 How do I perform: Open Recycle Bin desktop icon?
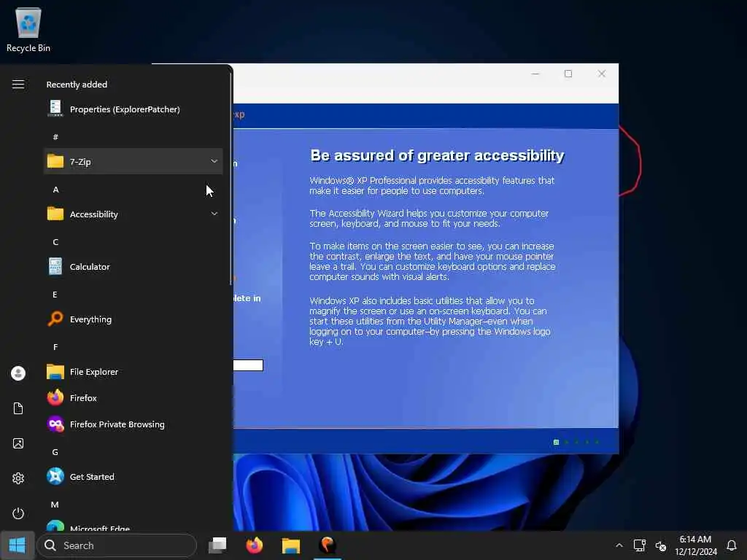tap(28, 29)
